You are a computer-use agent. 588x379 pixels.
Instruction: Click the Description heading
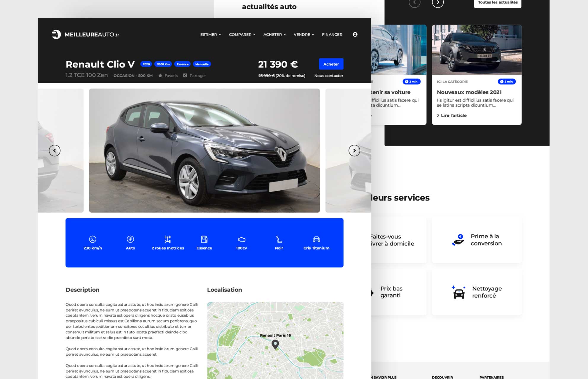point(82,290)
